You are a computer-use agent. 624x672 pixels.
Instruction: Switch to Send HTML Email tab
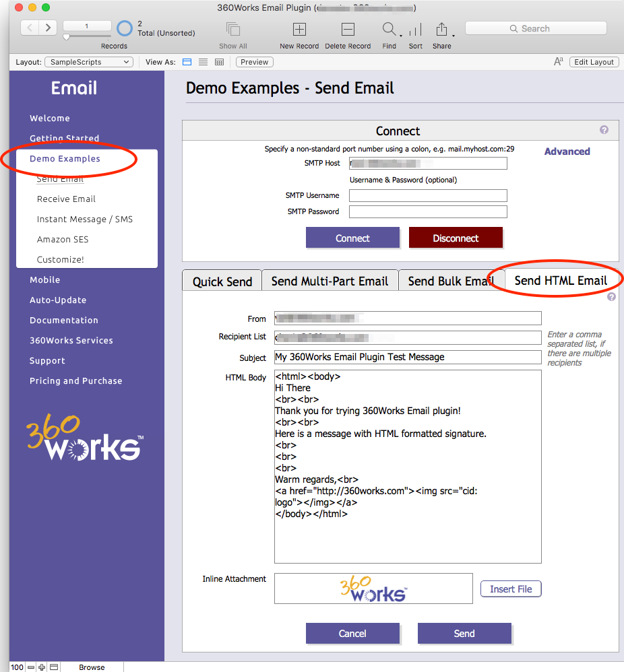[x=561, y=280]
